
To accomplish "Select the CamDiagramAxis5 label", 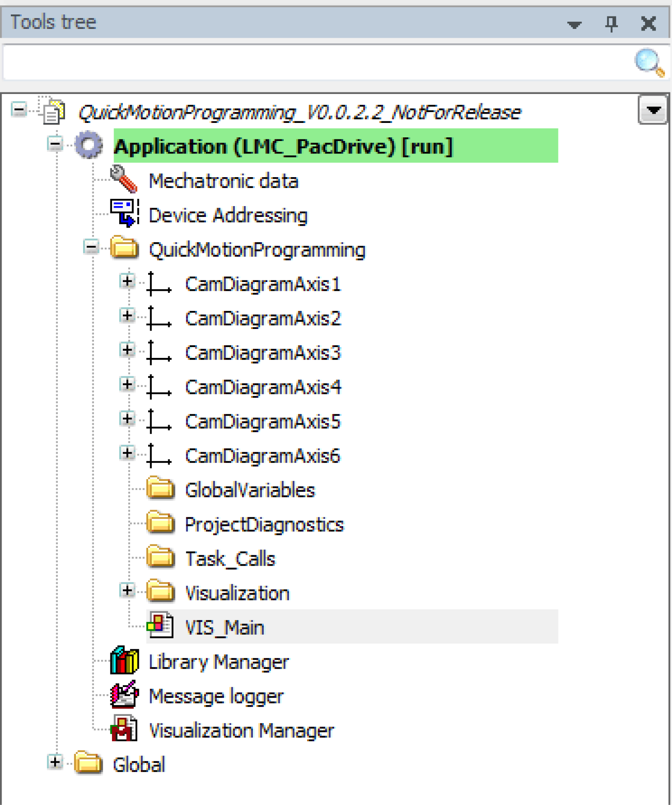I will point(263,422).
